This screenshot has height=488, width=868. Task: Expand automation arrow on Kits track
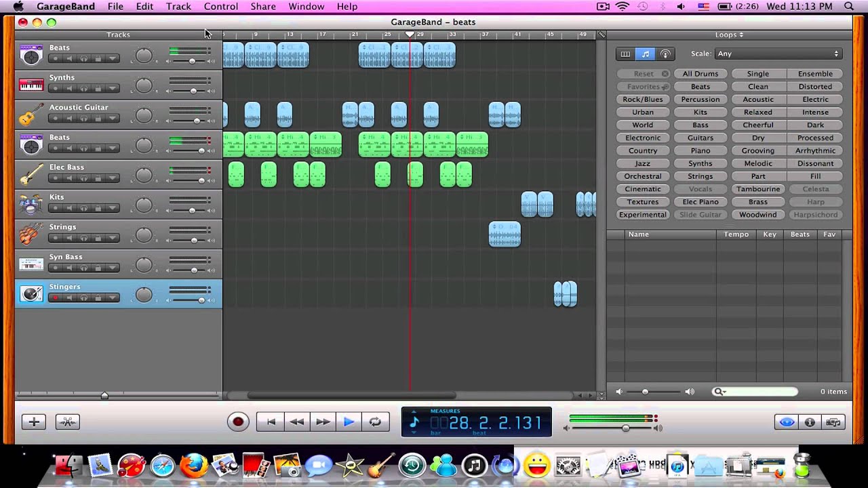point(112,208)
